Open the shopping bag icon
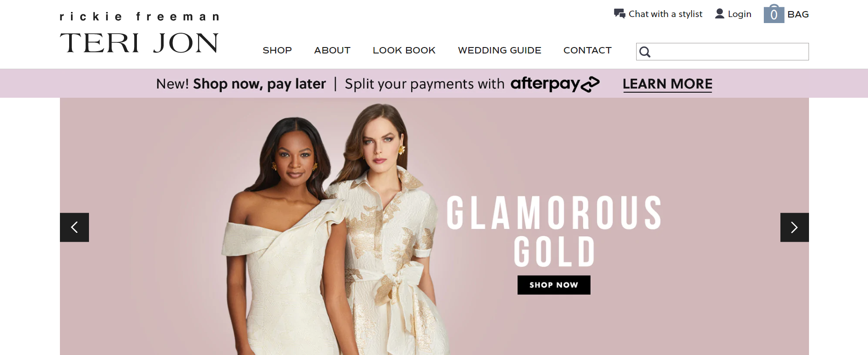This screenshot has width=868, height=355. tap(774, 14)
